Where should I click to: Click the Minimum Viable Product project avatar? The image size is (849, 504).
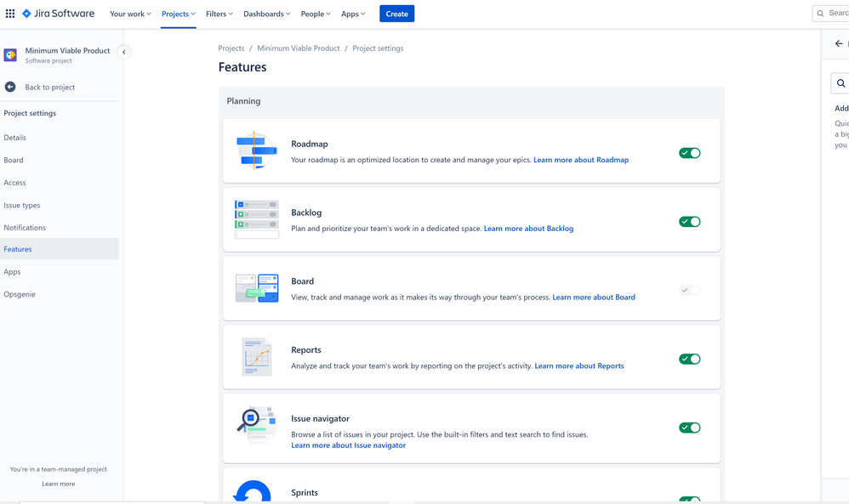10,55
